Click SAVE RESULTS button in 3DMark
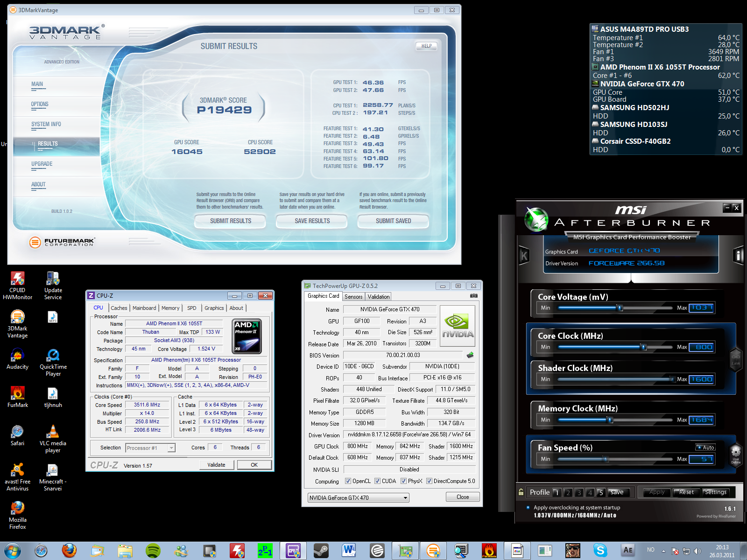This screenshot has height=560, width=747. tap(312, 221)
